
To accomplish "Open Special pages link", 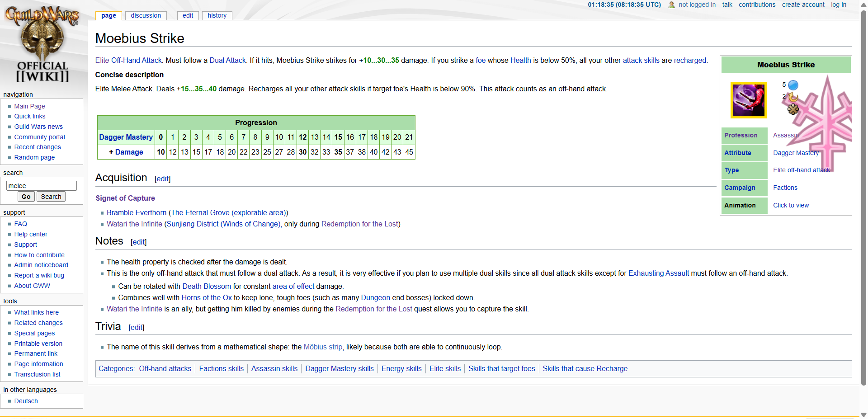I will (34, 333).
